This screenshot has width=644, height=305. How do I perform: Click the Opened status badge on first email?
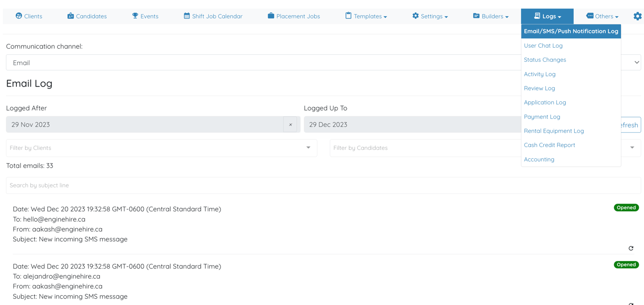coord(626,208)
